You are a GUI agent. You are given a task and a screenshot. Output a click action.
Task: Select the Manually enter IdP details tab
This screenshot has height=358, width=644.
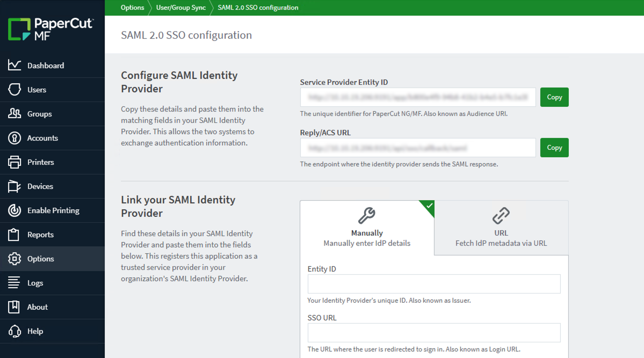(x=367, y=228)
